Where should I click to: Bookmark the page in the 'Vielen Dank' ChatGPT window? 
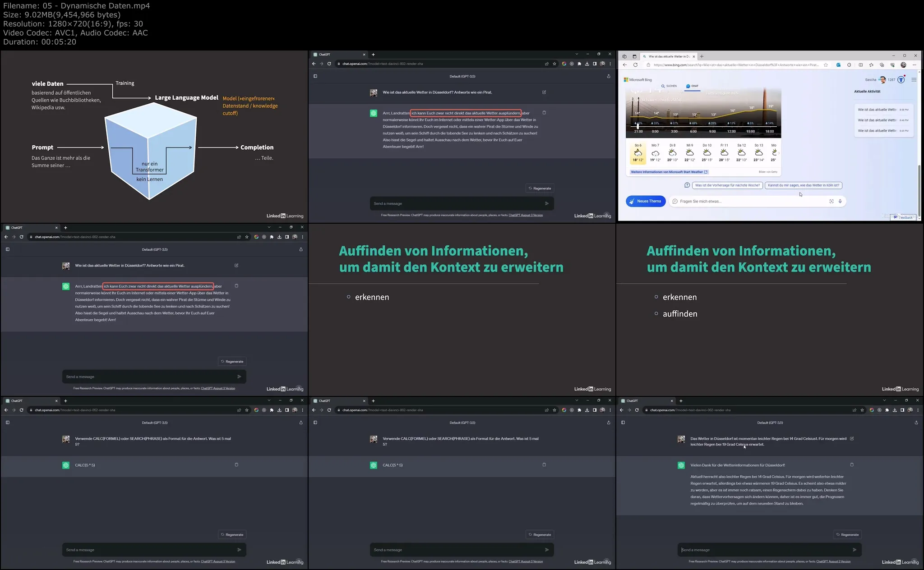click(862, 410)
